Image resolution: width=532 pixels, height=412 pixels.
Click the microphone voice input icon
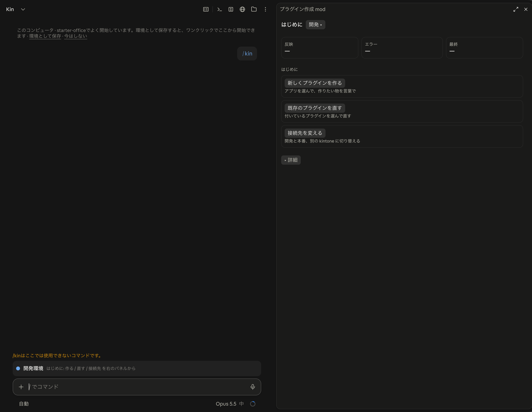[x=253, y=387]
